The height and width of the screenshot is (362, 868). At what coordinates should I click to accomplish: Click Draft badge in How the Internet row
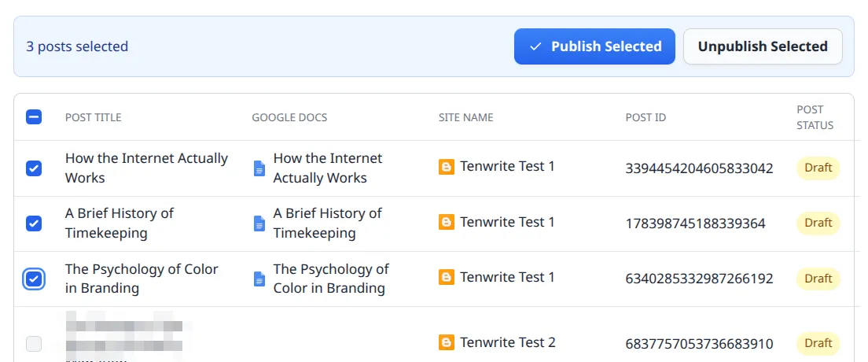click(818, 168)
